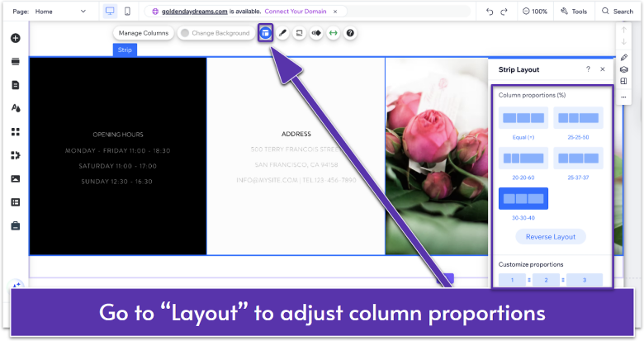Image resolution: width=644 pixels, height=341 pixels.
Task: Switch to mobile view icon
Action: [127, 11]
